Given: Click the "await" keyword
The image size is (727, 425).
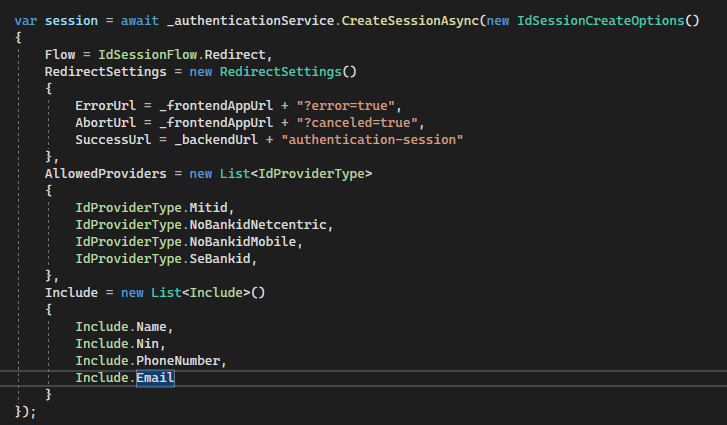Looking at the screenshot, I should (x=140, y=21).
